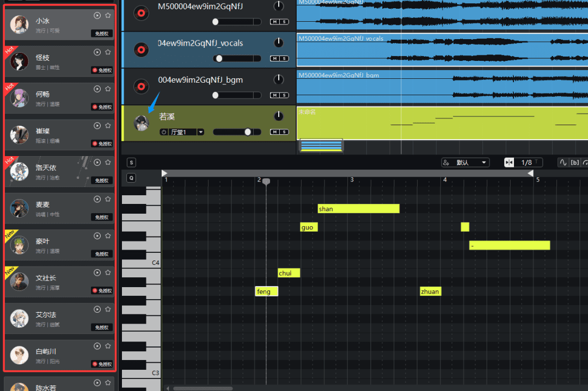The height and width of the screenshot is (391, 588).
Task: Click the singer avatar on the 若溪 track
Action: (x=142, y=123)
